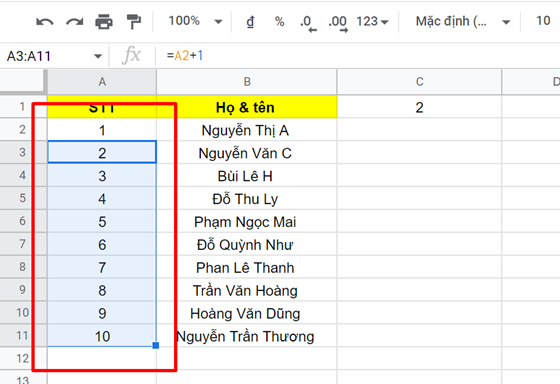Image resolution: width=560 pixels, height=384 pixels.
Task: Click cell Đỗ Thu Ly
Action: [247, 198]
